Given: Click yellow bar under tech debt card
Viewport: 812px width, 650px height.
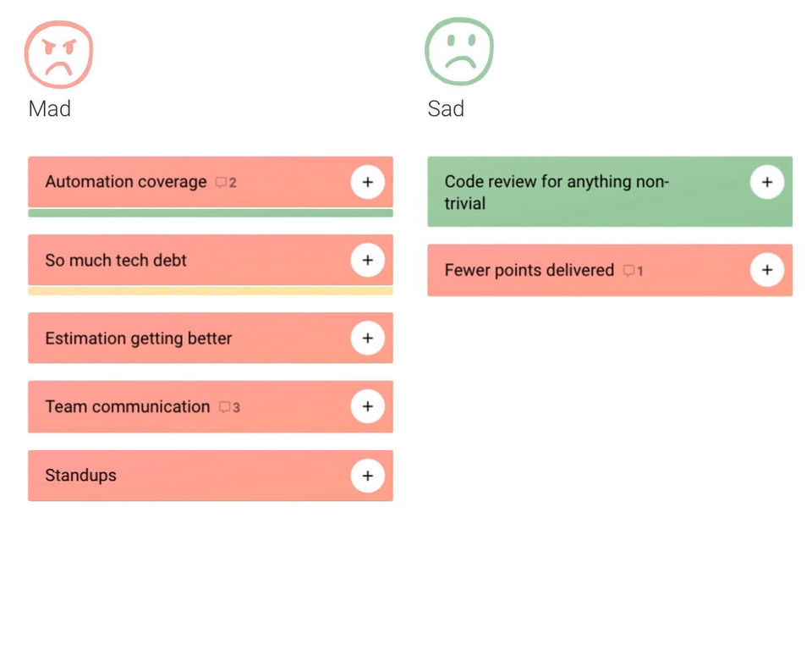Looking at the screenshot, I should 210,291.
